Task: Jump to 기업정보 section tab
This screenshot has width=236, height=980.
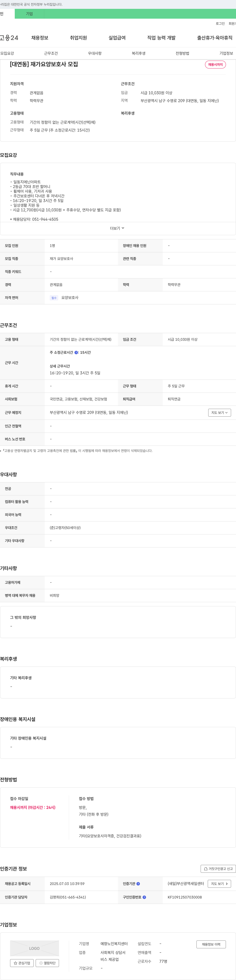Action: [226, 53]
